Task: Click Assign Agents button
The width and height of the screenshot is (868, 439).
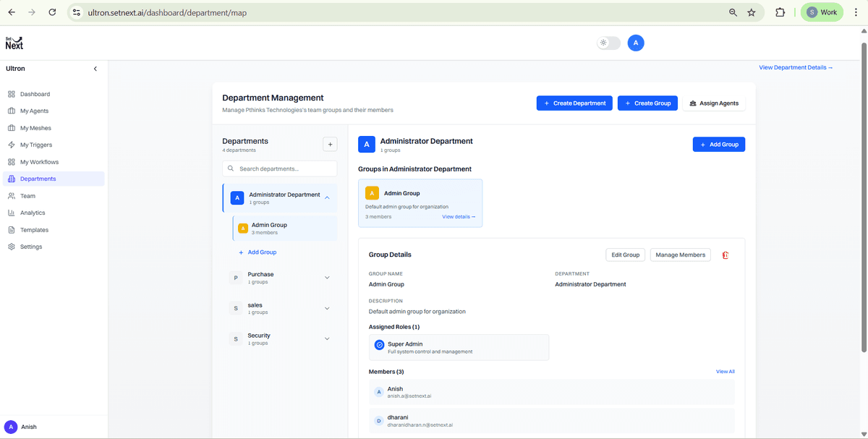Action: (714, 103)
